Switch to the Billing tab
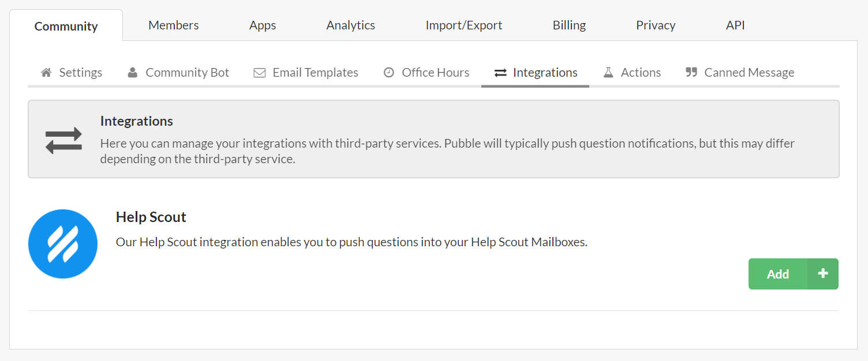The height and width of the screenshot is (361, 868). pyautogui.click(x=568, y=25)
